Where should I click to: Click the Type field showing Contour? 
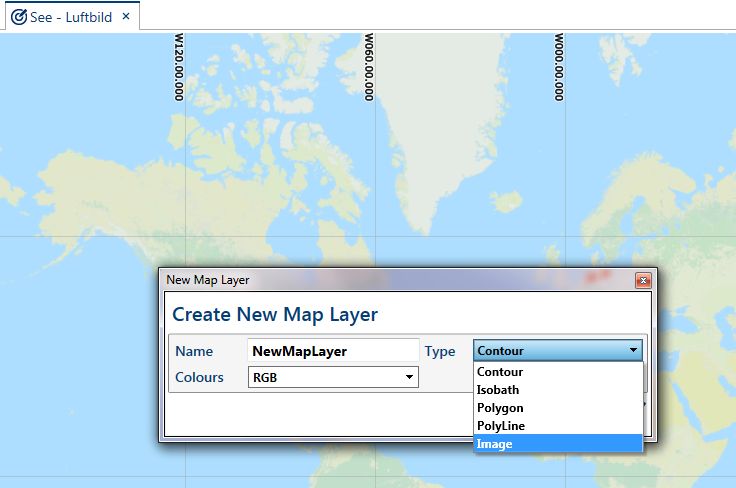coord(548,351)
